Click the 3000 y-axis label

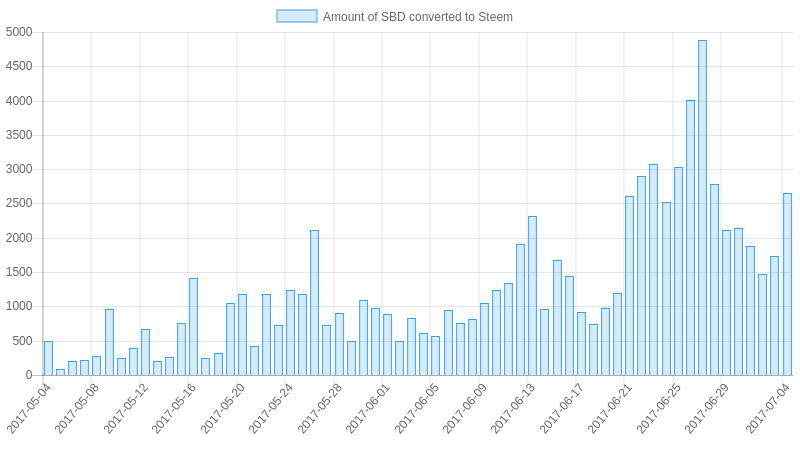point(19,169)
